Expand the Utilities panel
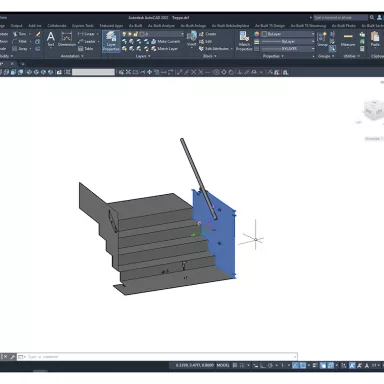The width and height of the screenshot is (384, 384). [x=351, y=56]
